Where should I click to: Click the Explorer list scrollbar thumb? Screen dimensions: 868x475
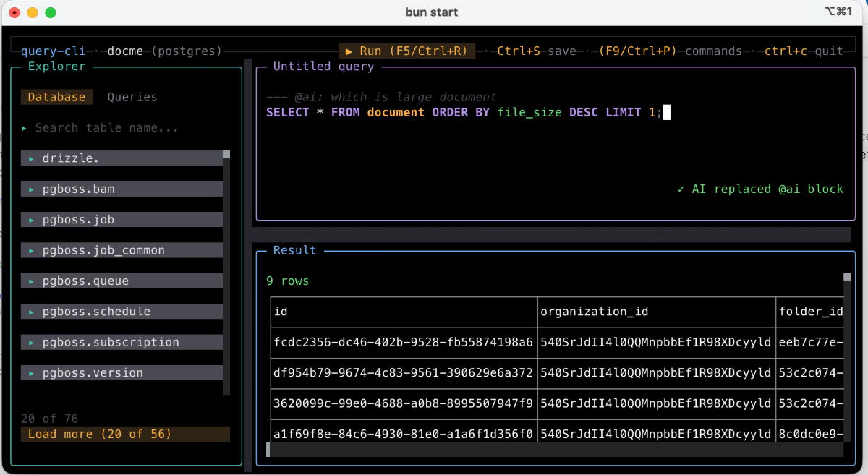point(226,154)
